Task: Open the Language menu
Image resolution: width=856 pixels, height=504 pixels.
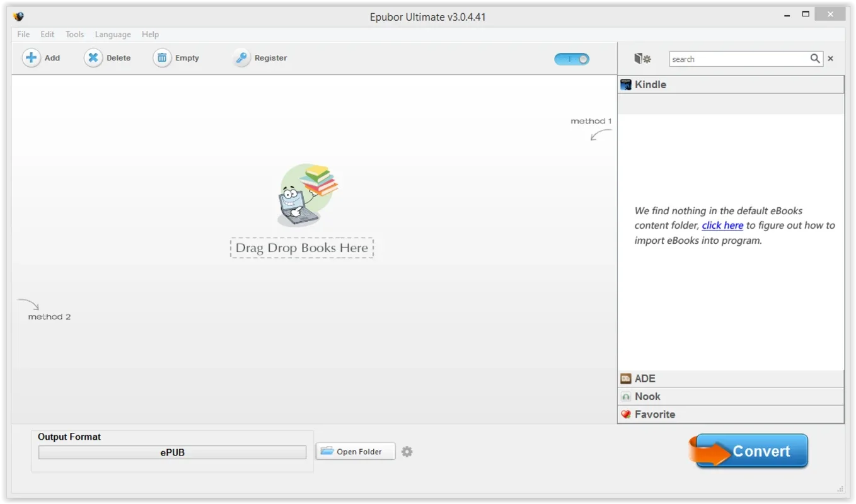Action: (113, 35)
